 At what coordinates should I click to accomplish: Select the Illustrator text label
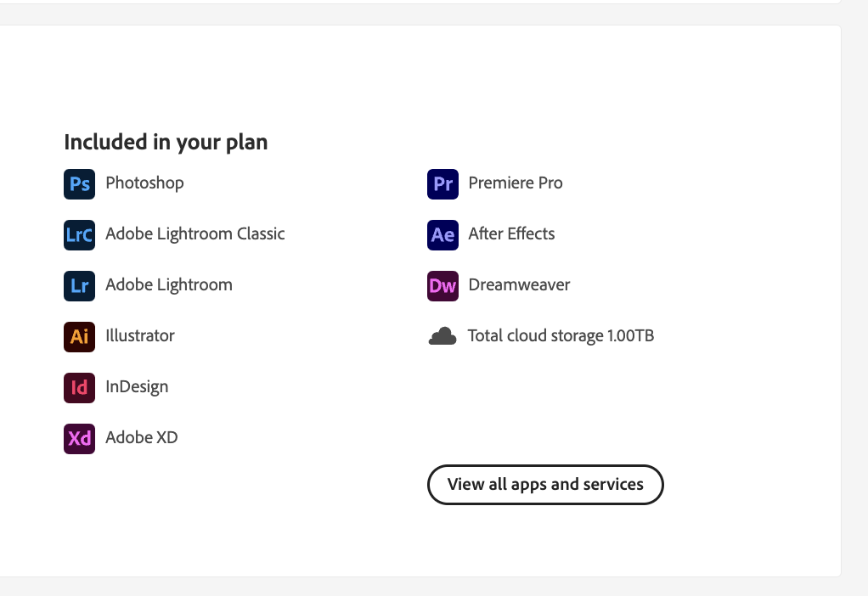click(x=140, y=335)
